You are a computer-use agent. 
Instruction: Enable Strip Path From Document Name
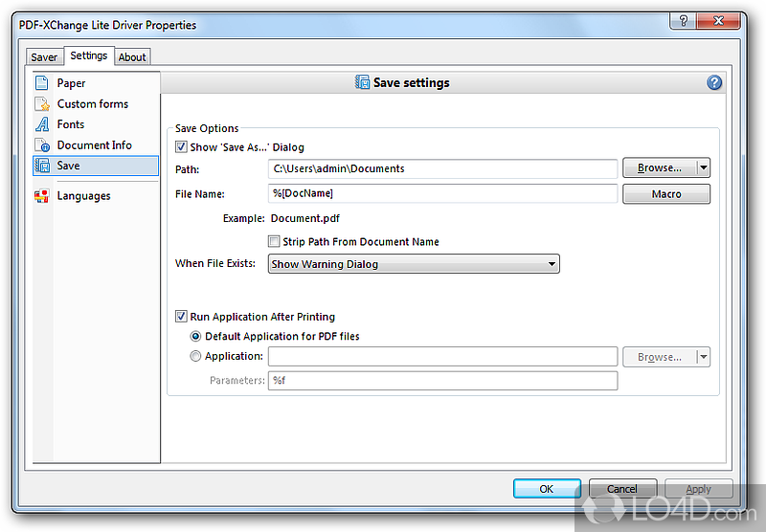tap(274, 241)
